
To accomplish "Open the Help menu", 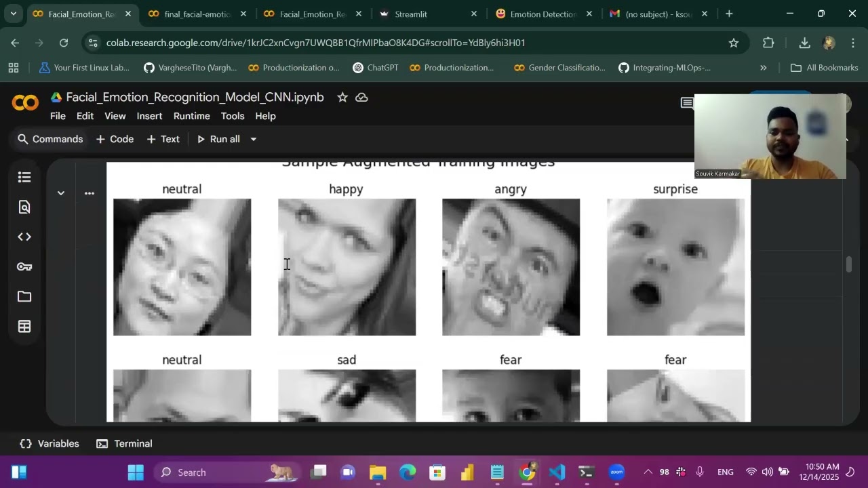I will click(x=265, y=117).
